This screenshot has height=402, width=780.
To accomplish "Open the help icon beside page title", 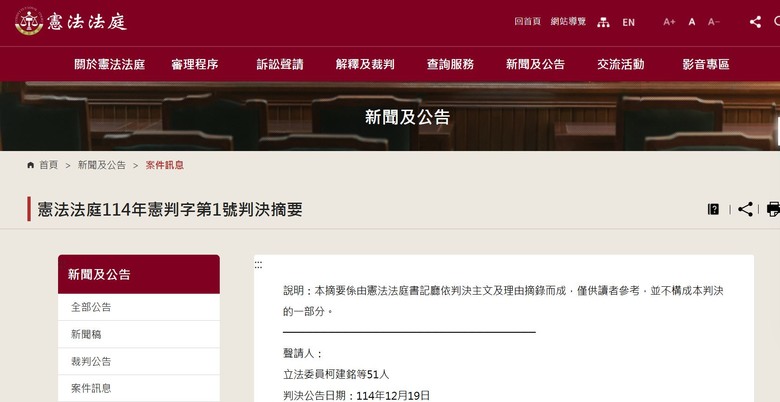I will pyautogui.click(x=713, y=209).
